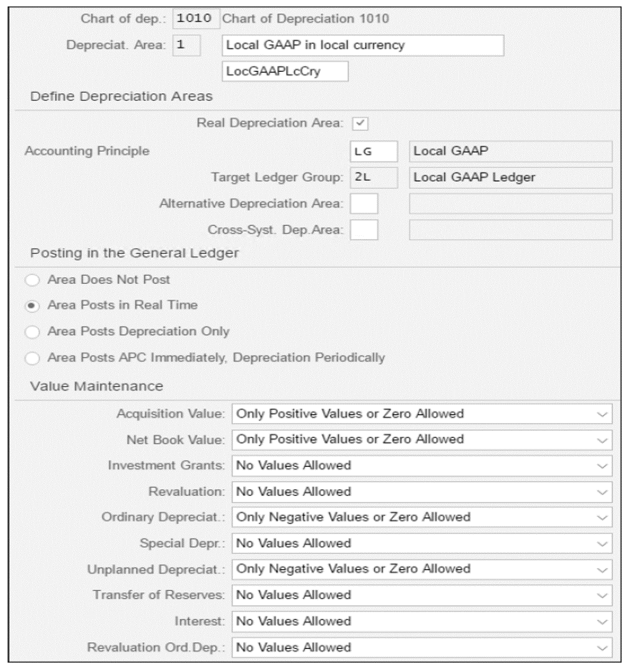Choose Area Posts Depreciation Only
630x672 pixels.
pyautogui.click(x=32, y=332)
